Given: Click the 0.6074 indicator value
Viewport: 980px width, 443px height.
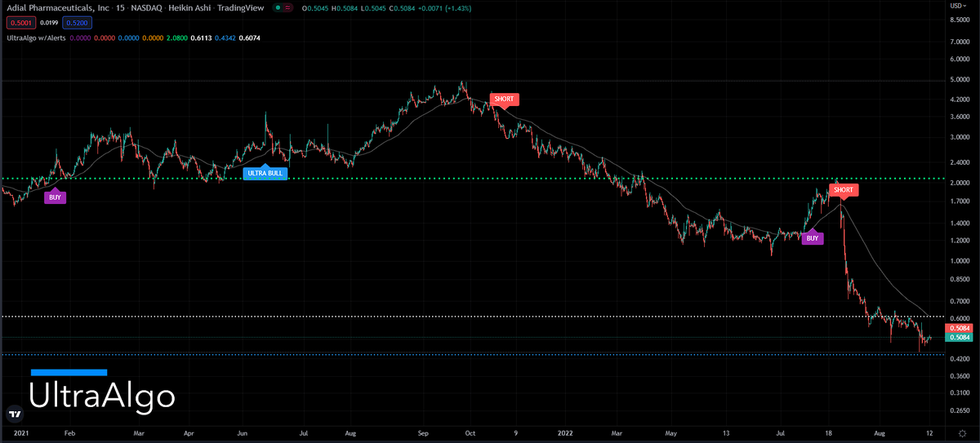Looking at the screenshot, I should point(248,38).
